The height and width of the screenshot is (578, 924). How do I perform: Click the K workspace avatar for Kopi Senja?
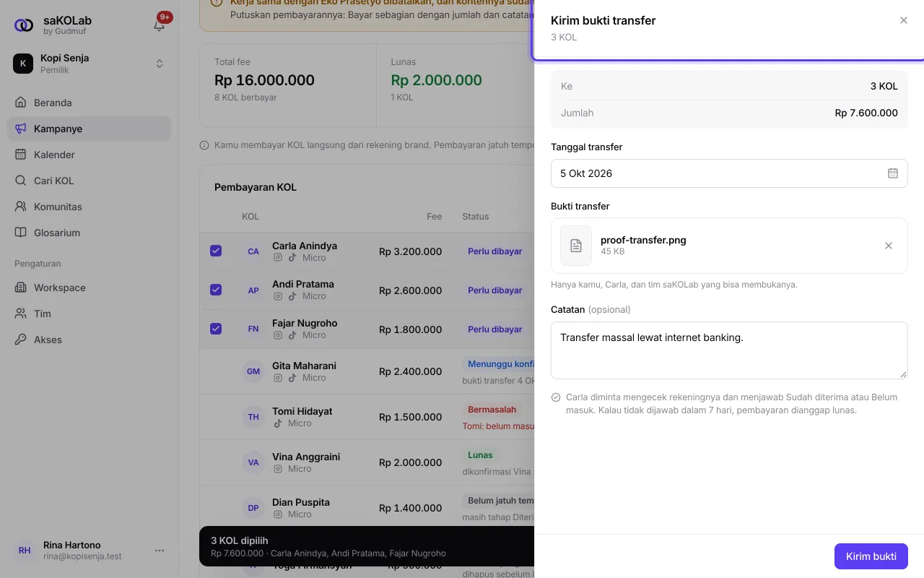point(23,64)
